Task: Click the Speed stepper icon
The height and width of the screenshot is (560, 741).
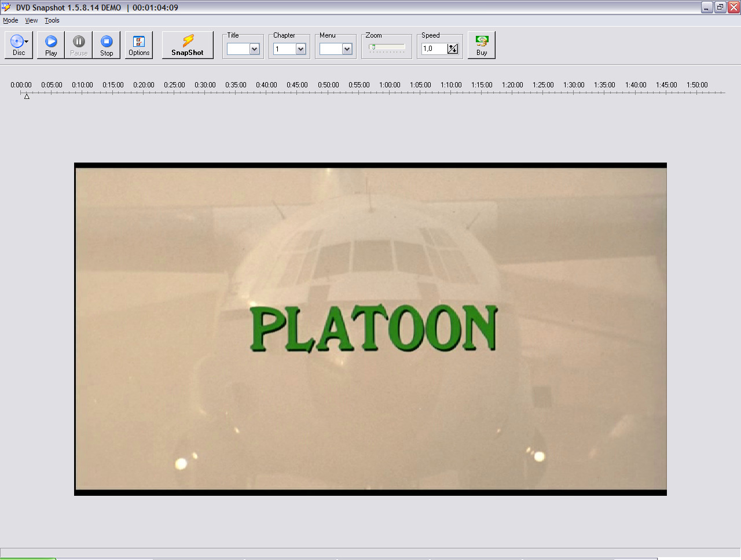Action: 453,49
